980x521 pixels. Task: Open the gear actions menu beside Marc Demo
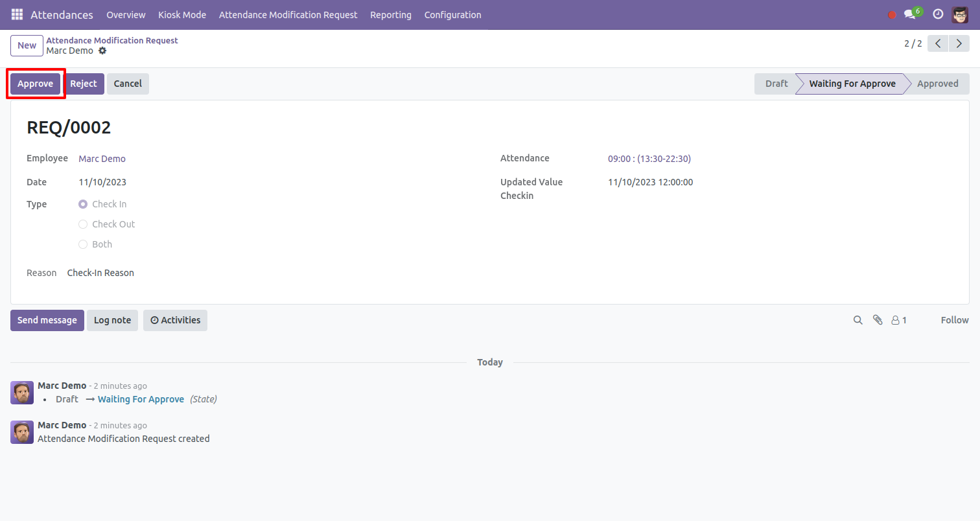102,51
